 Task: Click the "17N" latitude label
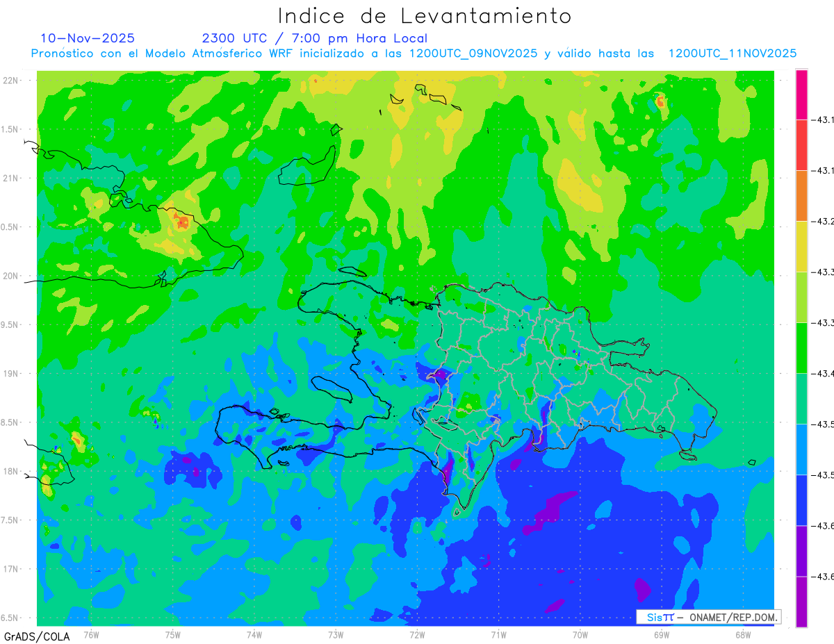coord(10,569)
